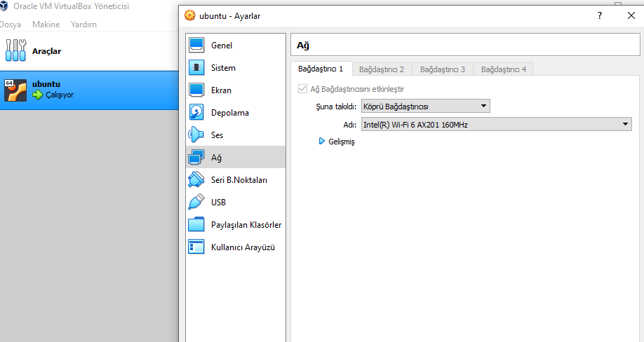Open the Depolama disk icon
644x342 pixels.
pos(196,112)
